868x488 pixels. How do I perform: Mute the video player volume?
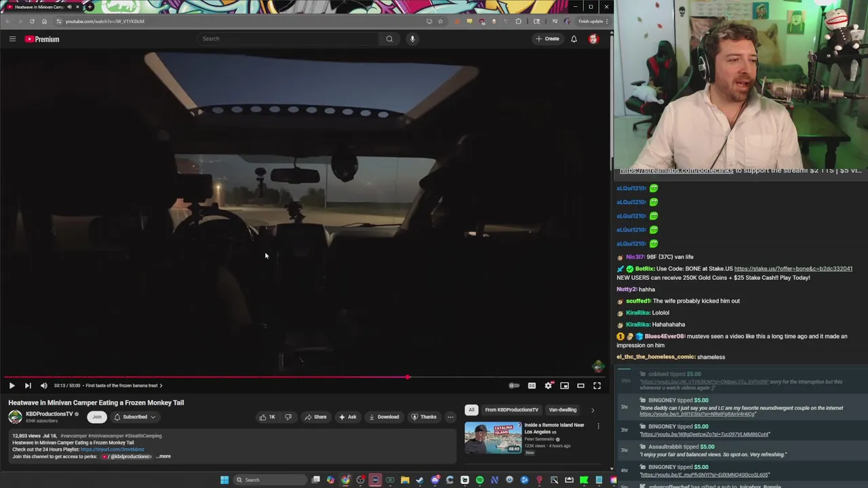[x=44, y=386]
